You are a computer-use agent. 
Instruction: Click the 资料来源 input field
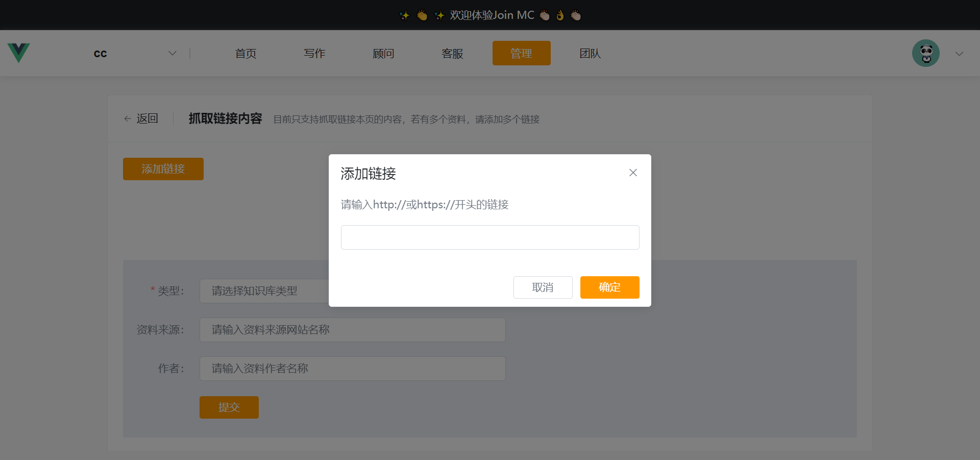352,330
